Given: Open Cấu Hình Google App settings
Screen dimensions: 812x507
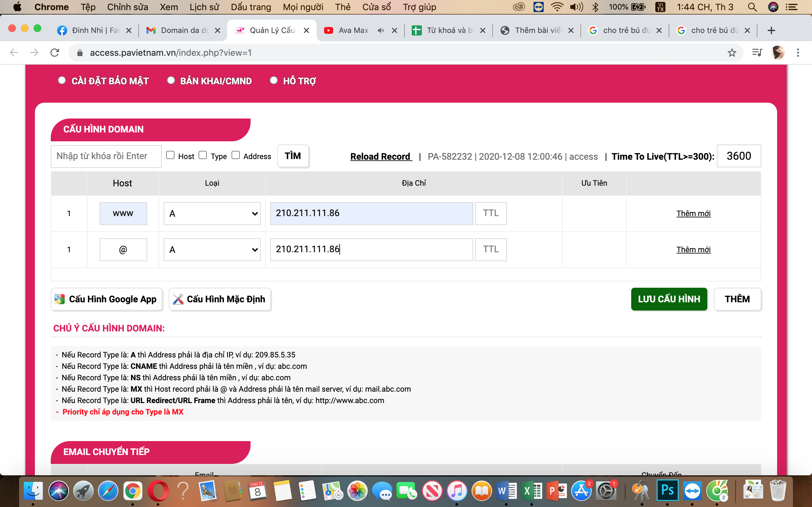Looking at the screenshot, I should 106,298.
